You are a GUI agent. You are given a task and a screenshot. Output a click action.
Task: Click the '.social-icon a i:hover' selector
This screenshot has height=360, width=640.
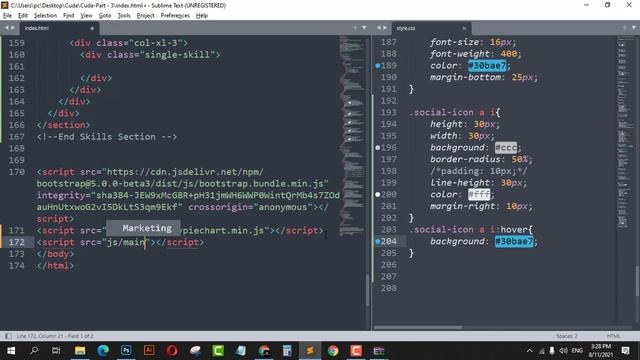point(469,229)
